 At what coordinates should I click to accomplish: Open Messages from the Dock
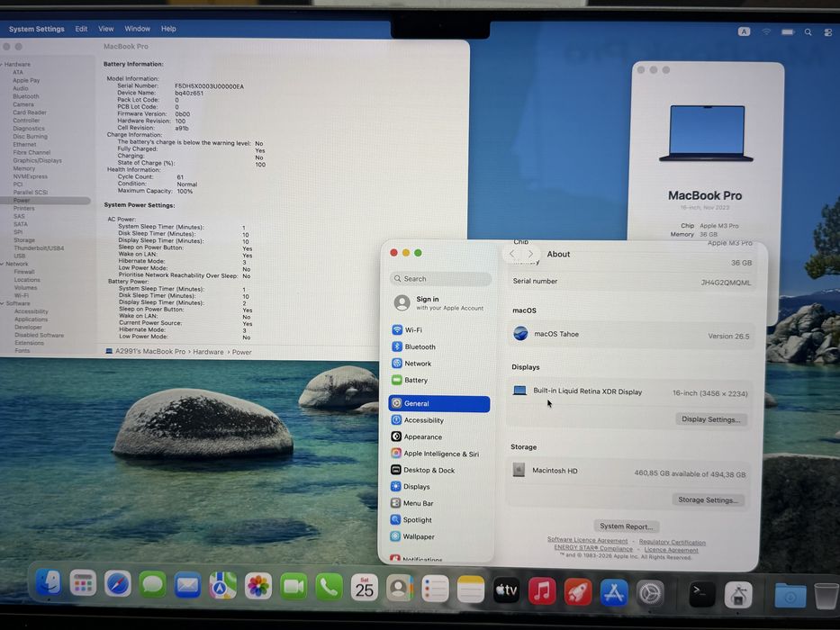pos(153,584)
